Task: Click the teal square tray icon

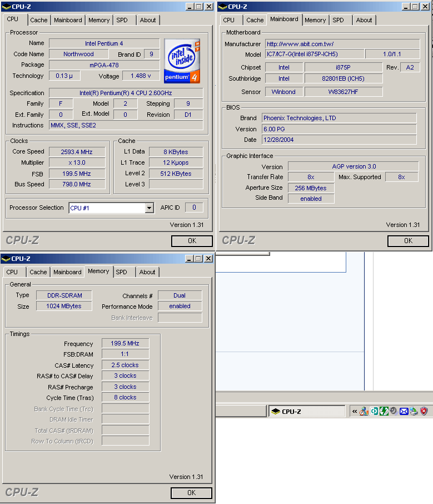Action: 374,411
